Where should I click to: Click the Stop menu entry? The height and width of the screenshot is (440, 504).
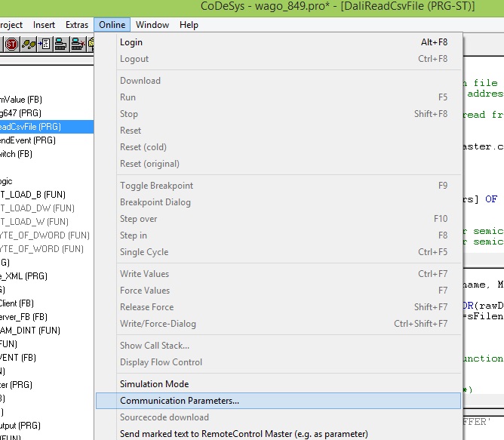[278, 114]
